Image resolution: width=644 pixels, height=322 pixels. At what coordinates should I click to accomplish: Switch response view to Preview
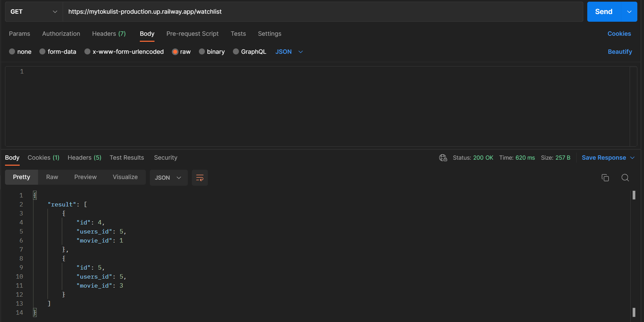click(85, 177)
